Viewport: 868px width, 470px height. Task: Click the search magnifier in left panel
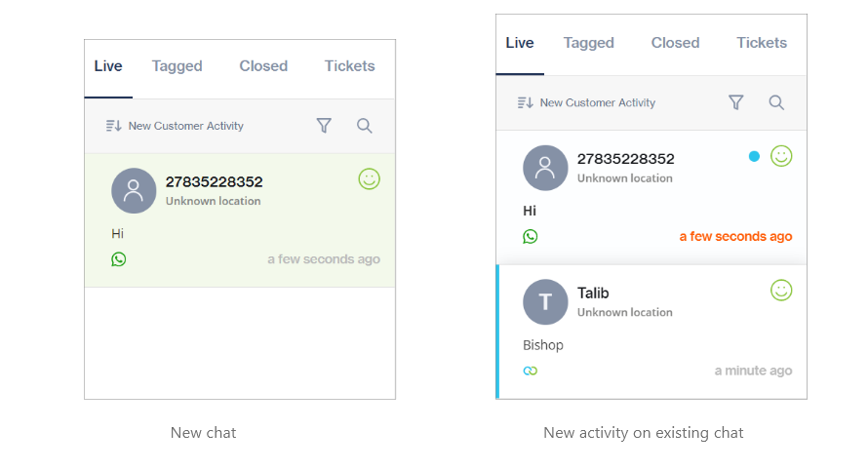coord(365,126)
